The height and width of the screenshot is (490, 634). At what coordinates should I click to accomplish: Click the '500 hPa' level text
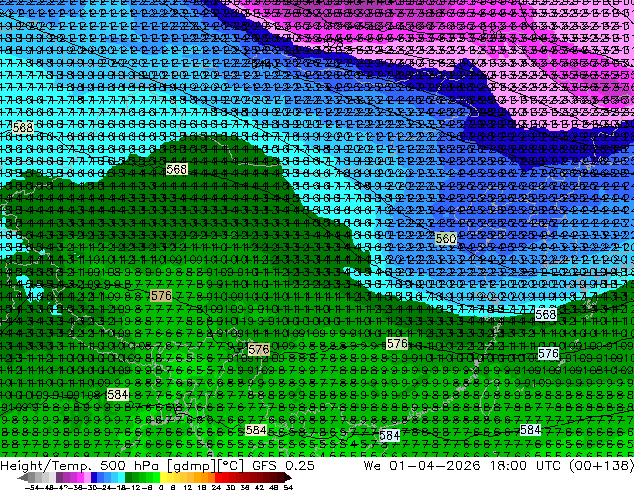click(x=129, y=466)
